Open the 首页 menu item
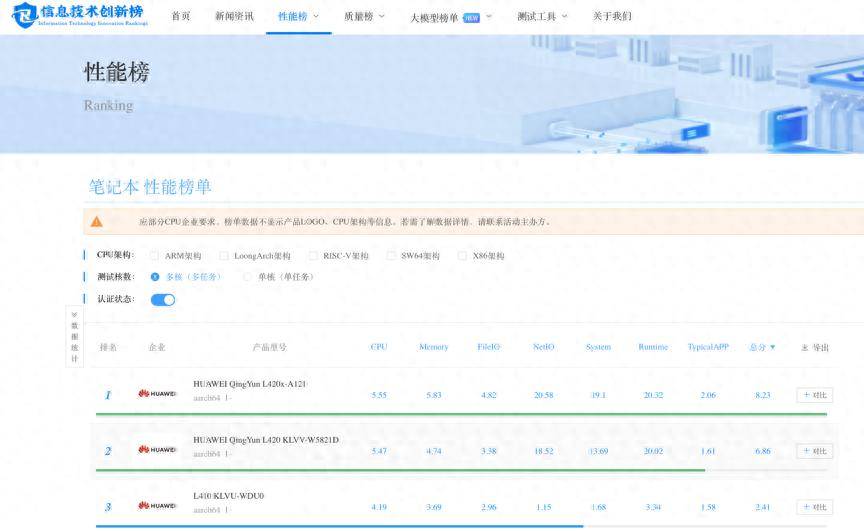 [x=181, y=17]
